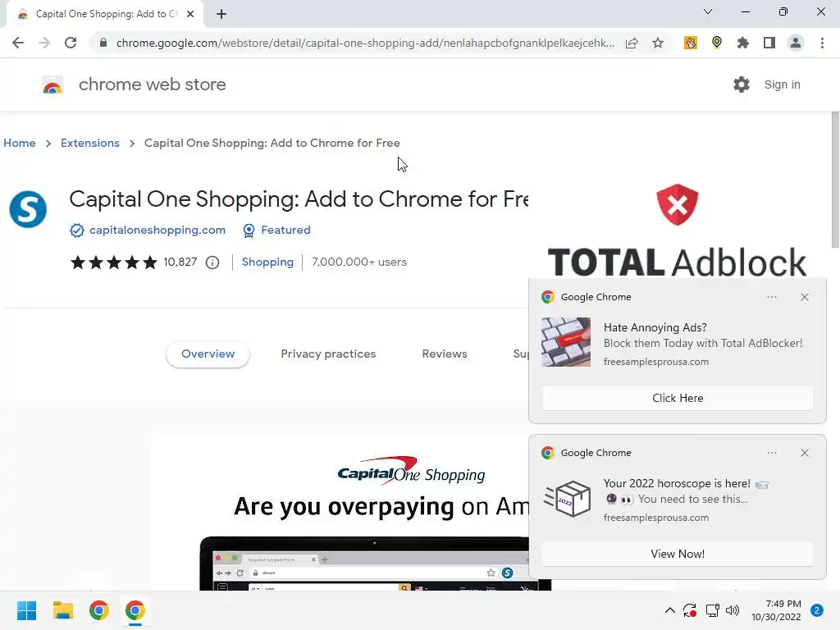Visit the capitaloneshopping.com publisher link
Image resolution: width=840 pixels, height=630 pixels.
coord(157,230)
